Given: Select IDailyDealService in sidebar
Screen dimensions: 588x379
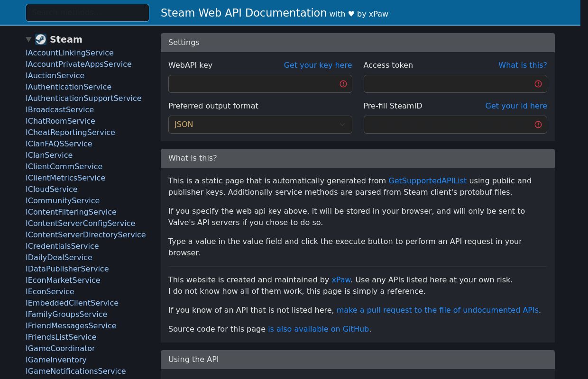Looking at the screenshot, I should point(59,257).
